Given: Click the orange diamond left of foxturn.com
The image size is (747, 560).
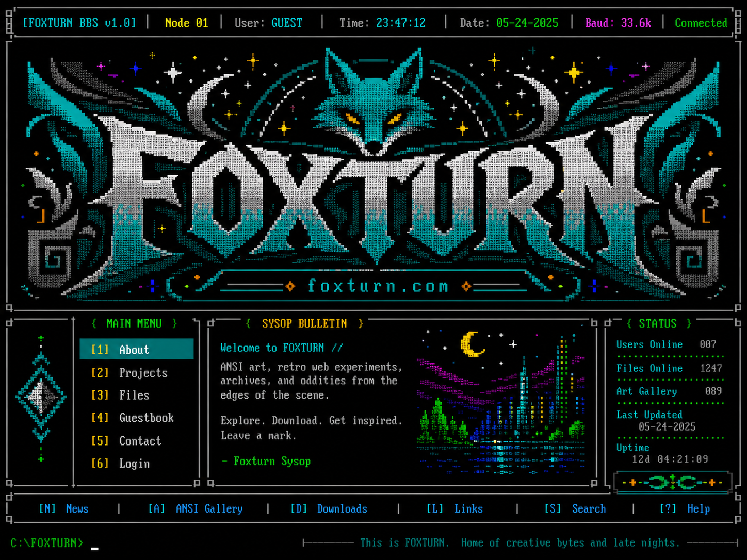Looking at the screenshot, I should 290,286.
